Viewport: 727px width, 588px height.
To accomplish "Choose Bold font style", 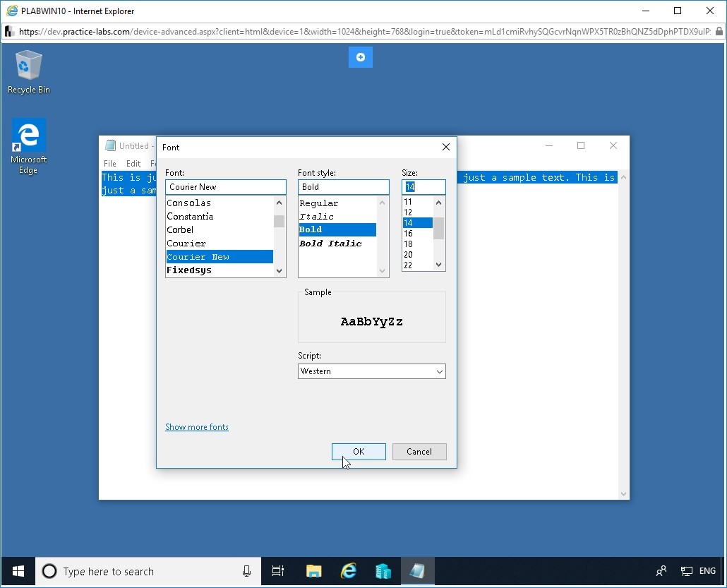I will tap(337, 229).
